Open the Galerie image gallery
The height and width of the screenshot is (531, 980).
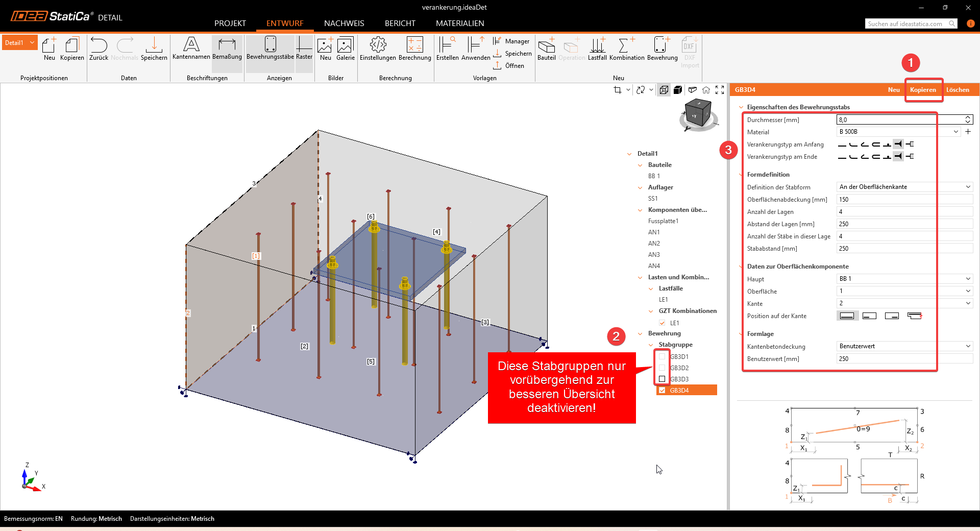click(x=345, y=49)
